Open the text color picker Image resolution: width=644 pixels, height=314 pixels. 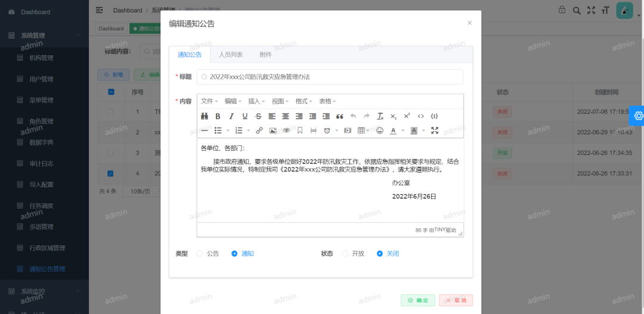[394, 130]
